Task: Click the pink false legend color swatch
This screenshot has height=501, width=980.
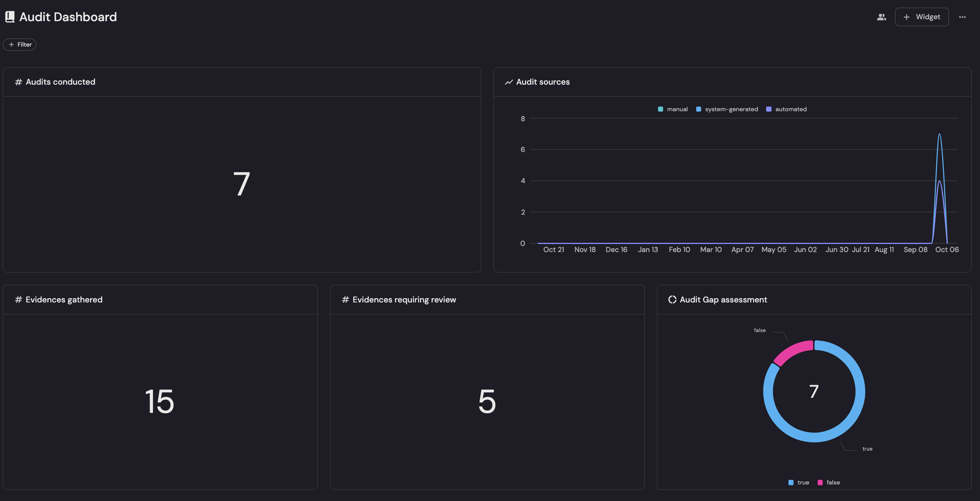Action: point(820,483)
